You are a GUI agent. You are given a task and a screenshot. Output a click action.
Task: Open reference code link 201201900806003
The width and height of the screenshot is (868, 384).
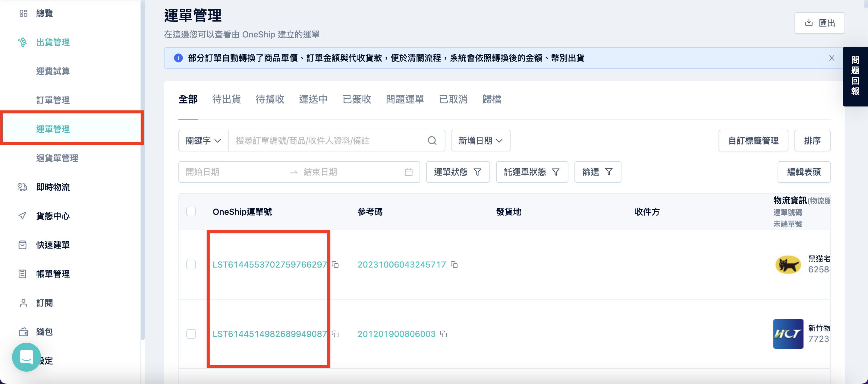(x=396, y=334)
